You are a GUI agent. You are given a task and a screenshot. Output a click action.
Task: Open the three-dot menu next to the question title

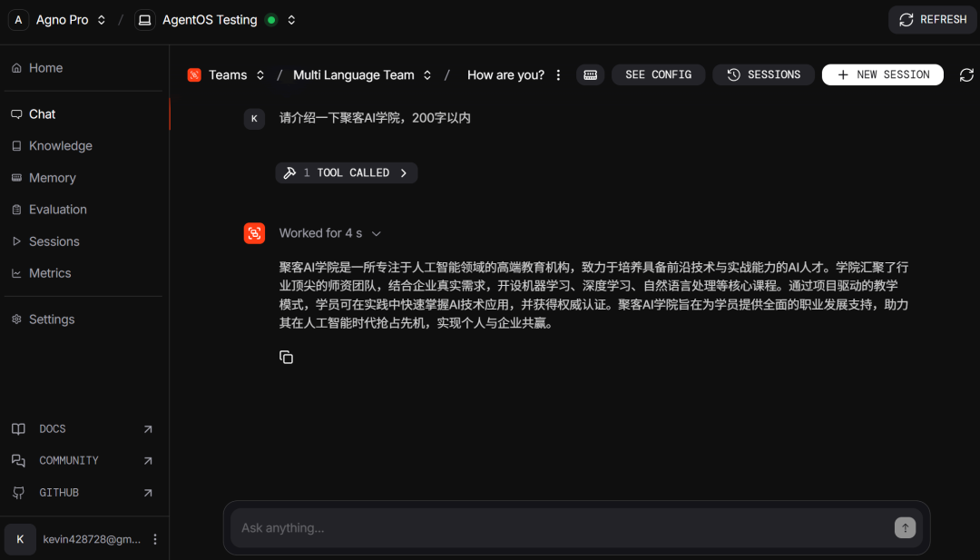(558, 74)
